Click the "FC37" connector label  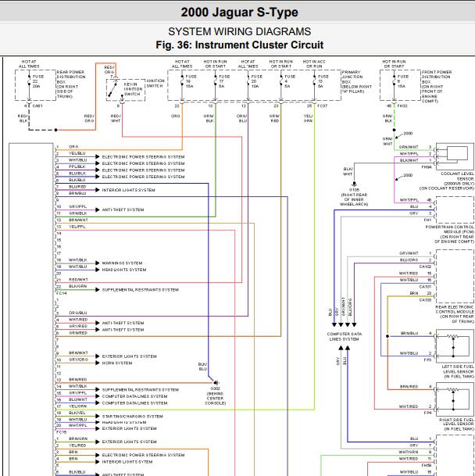click(323, 106)
